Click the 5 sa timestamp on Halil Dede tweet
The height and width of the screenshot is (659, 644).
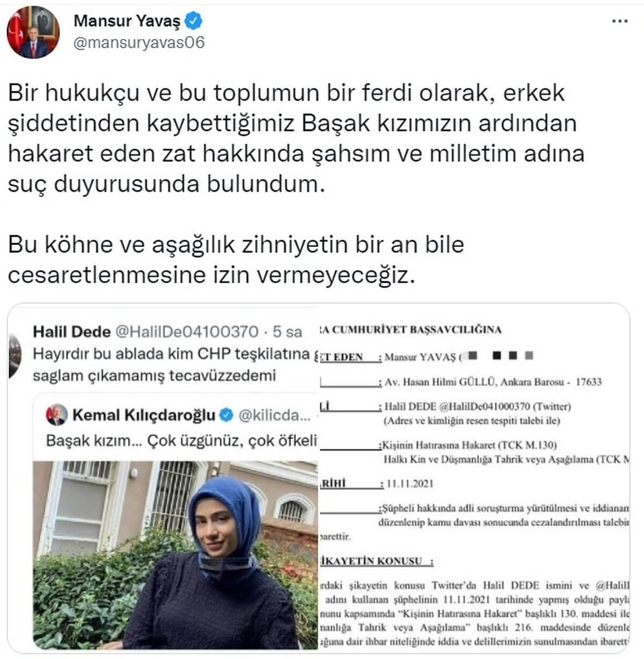click(x=287, y=331)
